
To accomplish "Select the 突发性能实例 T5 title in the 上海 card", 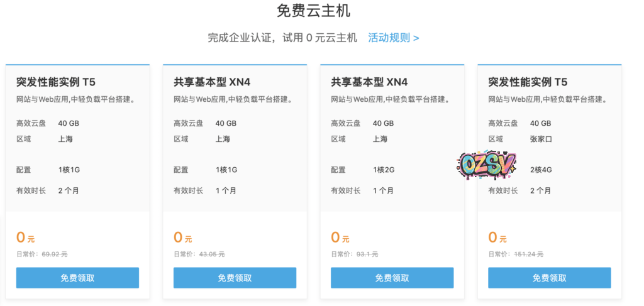I will point(56,82).
